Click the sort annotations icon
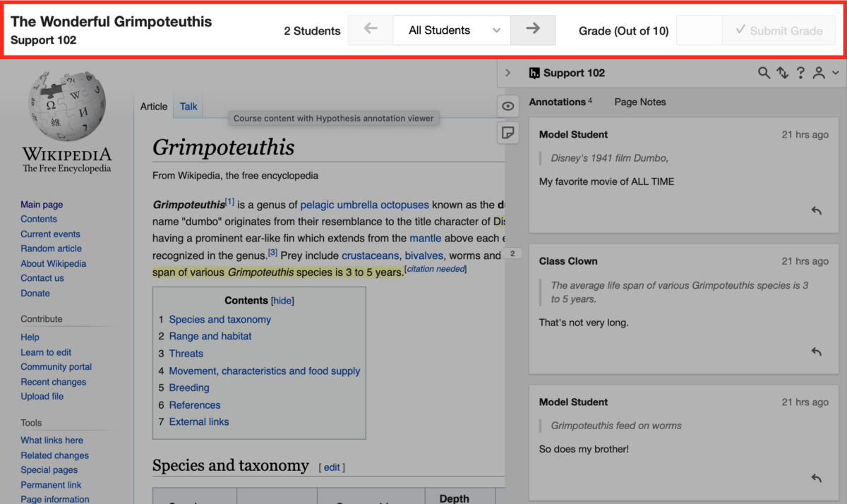 tap(782, 73)
